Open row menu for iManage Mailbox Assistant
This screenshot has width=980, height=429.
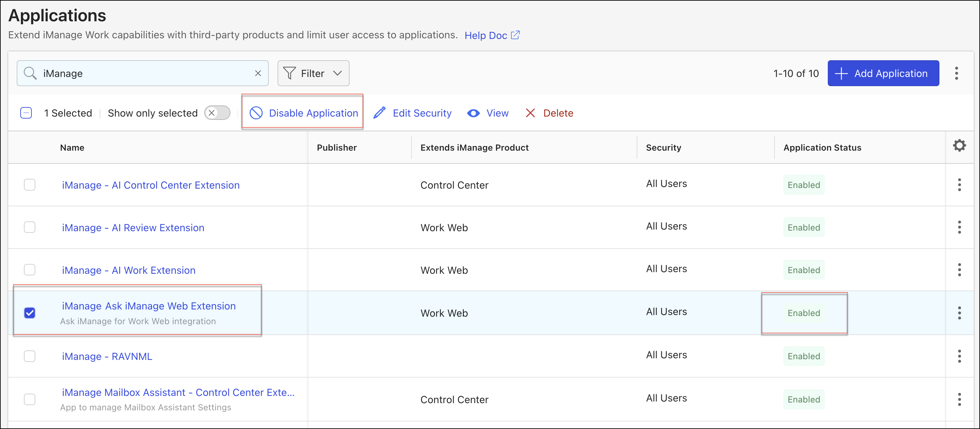(x=959, y=399)
